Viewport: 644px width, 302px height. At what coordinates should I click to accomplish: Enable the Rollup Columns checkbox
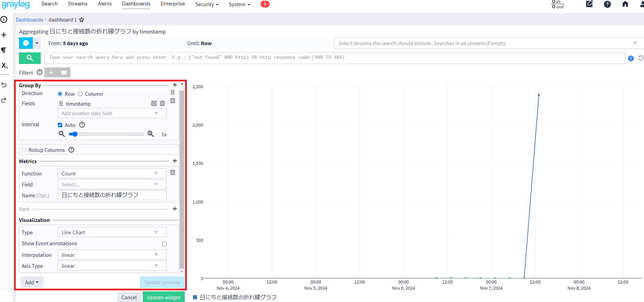(24, 150)
